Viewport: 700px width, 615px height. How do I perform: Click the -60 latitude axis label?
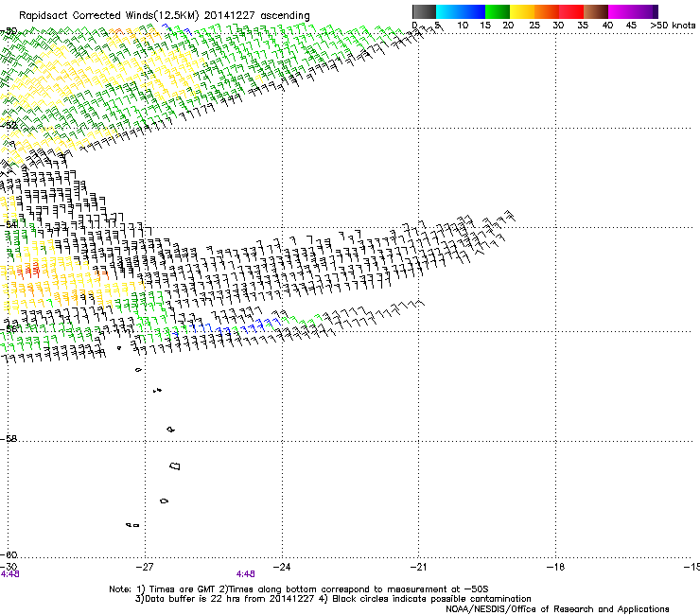coord(9,555)
